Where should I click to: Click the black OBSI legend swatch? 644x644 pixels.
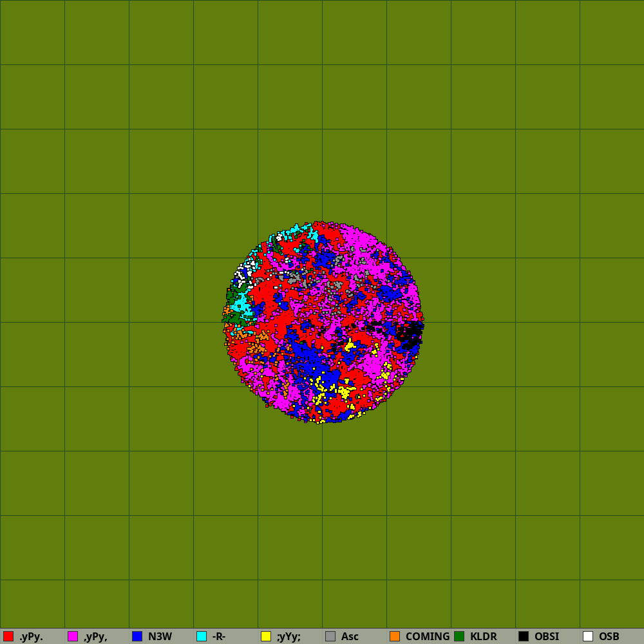524,636
